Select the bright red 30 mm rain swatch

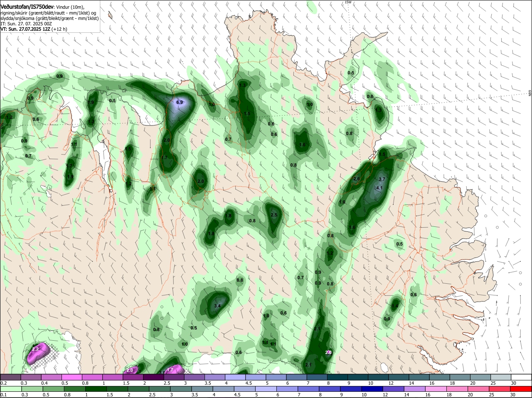(522, 389)
